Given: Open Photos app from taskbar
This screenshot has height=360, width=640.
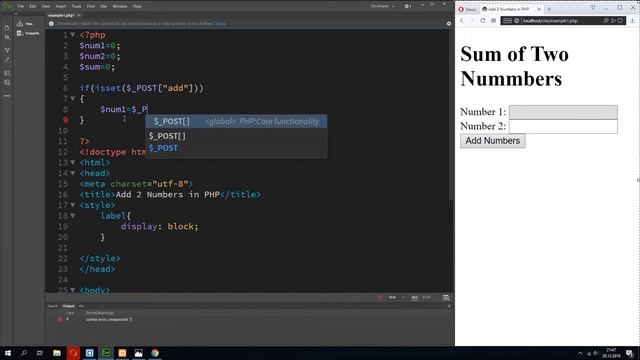Looking at the screenshot, I should tap(138, 353).
